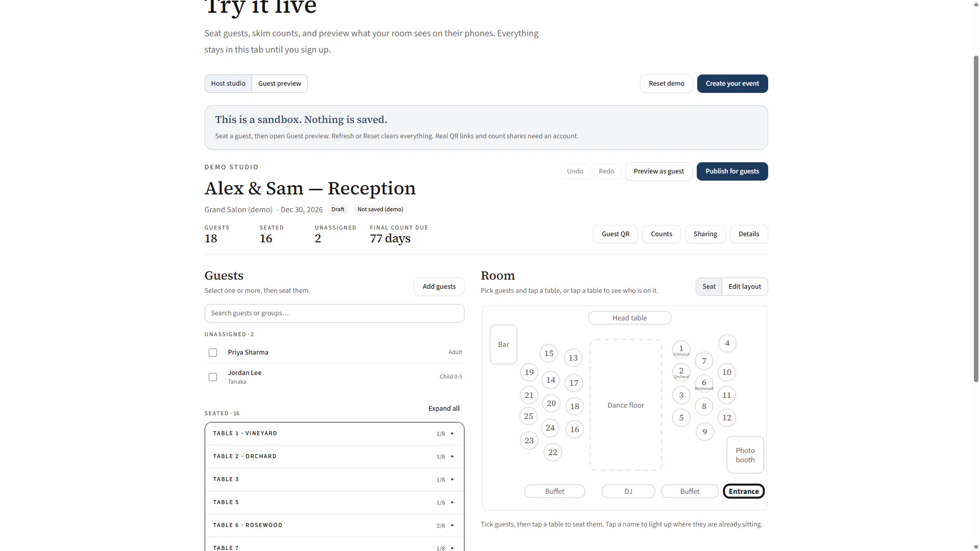This screenshot has width=980, height=551.
Task: Focus the Search guests or groups field
Action: click(x=334, y=313)
